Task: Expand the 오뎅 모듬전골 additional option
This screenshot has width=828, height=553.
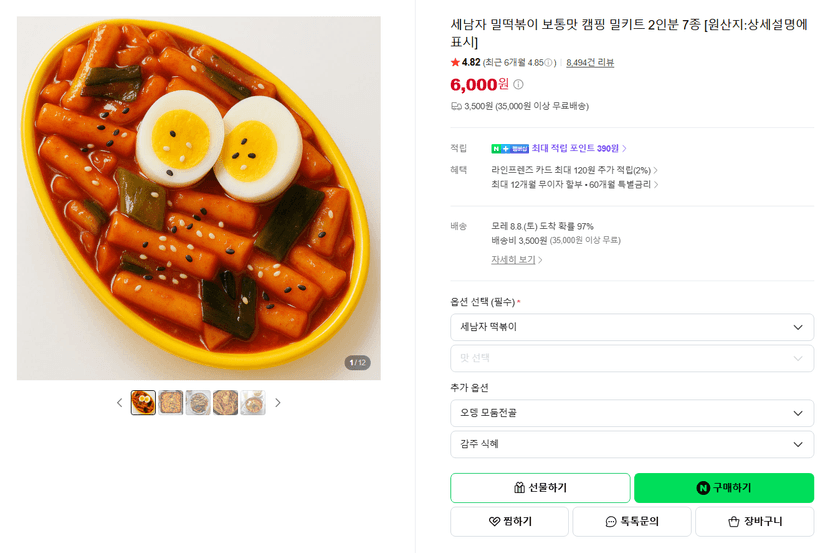Action: (x=632, y=413)
